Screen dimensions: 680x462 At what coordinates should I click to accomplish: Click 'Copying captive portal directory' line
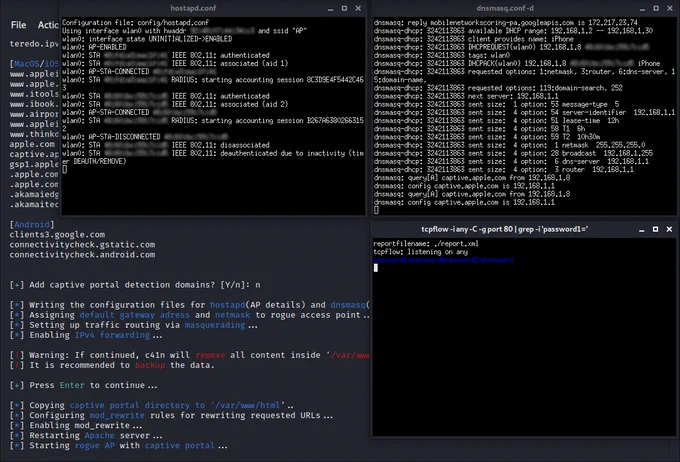[151, 405]
